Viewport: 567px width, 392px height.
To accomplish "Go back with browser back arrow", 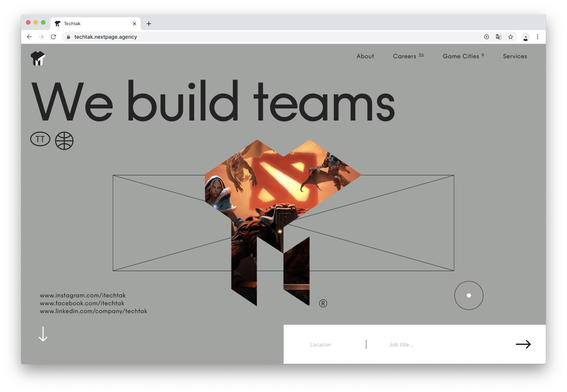I will 29,37.
